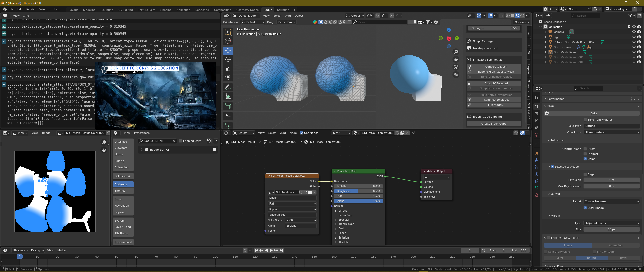This screenshot has width=644, height=272.
Task: Enable the Indirect contribution checkbox
Action: tap(585, 154)
